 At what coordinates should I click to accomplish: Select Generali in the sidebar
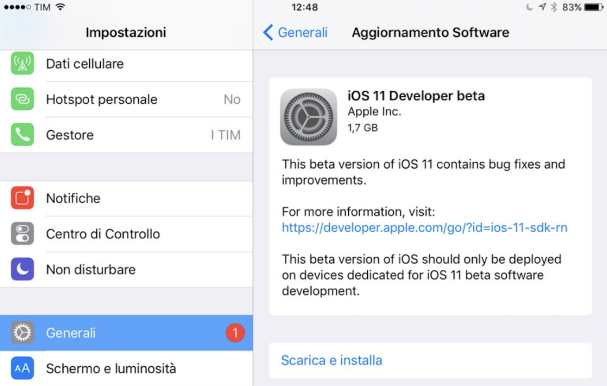point(126,333)
